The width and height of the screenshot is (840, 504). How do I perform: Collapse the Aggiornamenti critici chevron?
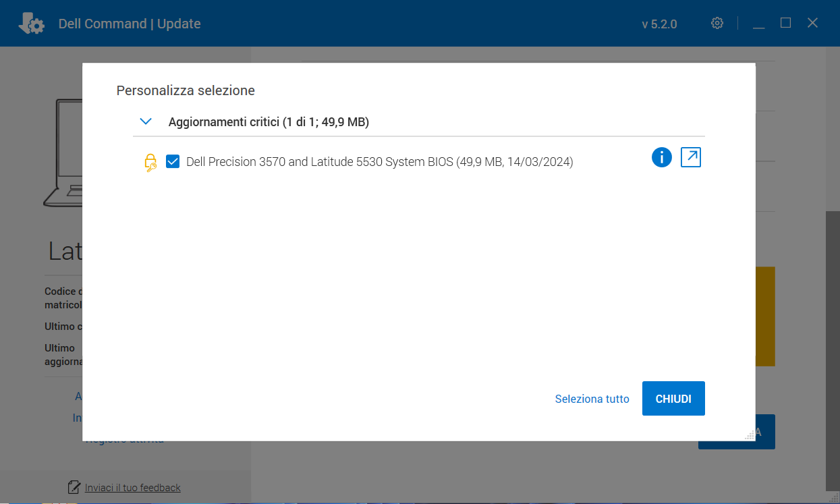coord(145,122)
